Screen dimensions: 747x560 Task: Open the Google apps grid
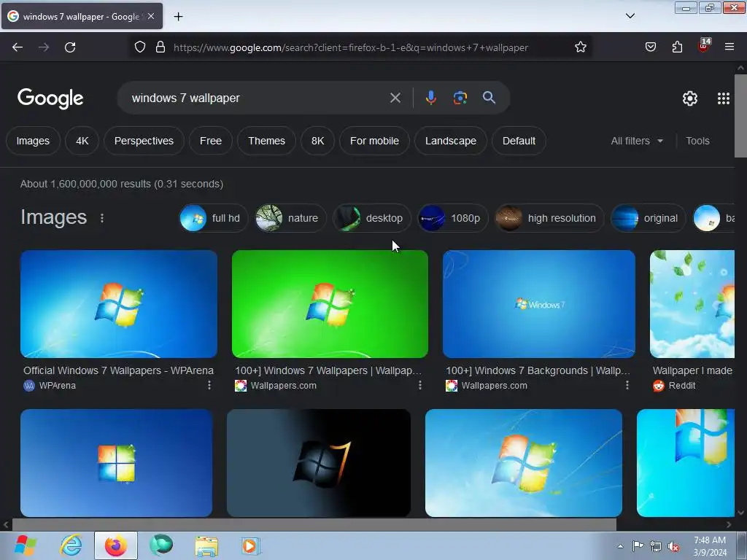click(724, 98)
